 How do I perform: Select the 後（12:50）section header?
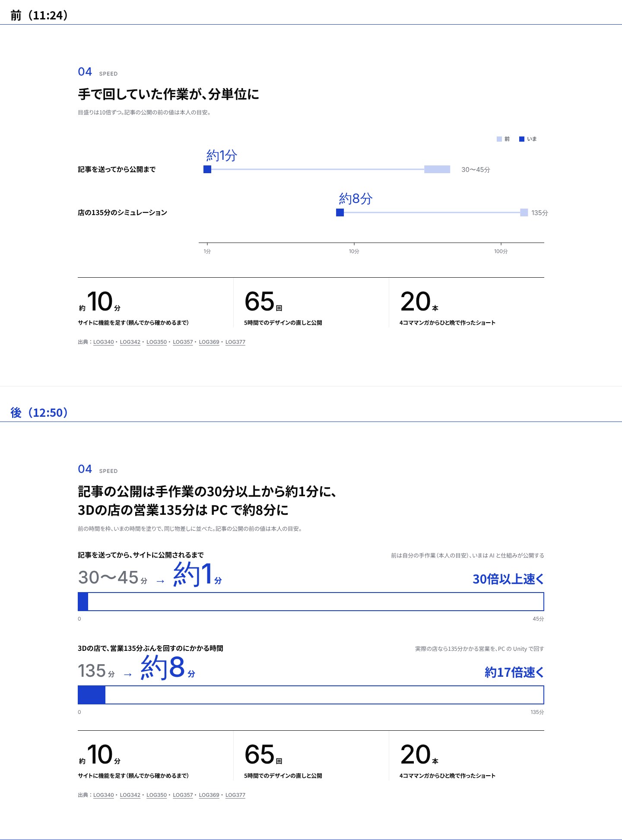click(39, 413)
